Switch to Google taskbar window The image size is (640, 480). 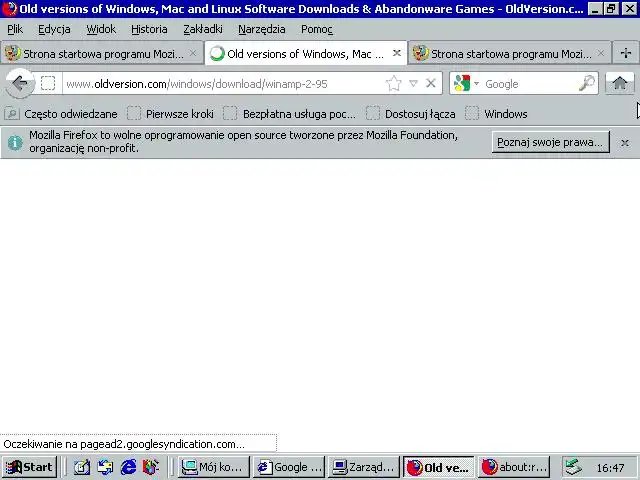click(x=289, y=467)
